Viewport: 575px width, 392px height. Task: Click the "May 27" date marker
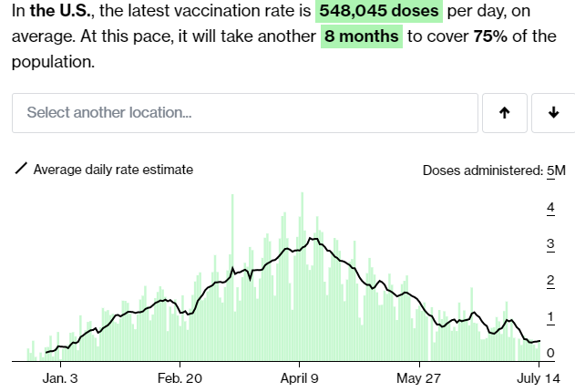tap(419, 377)
